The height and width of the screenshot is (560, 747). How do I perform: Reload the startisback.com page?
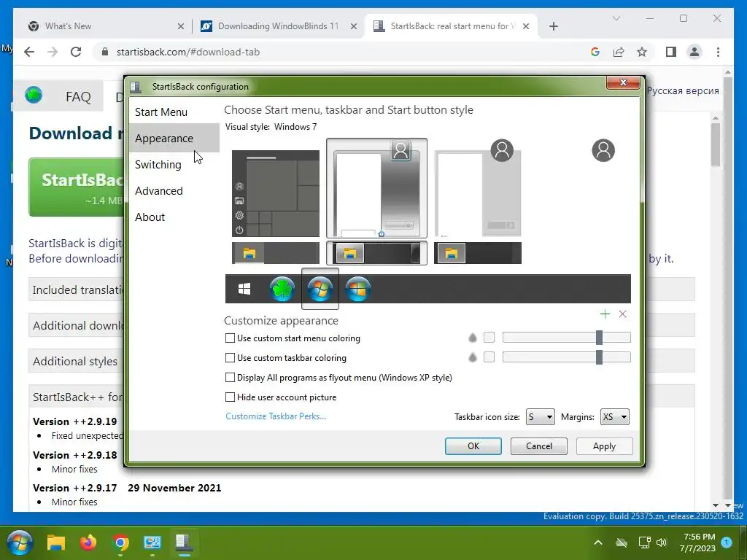(76, 52)
